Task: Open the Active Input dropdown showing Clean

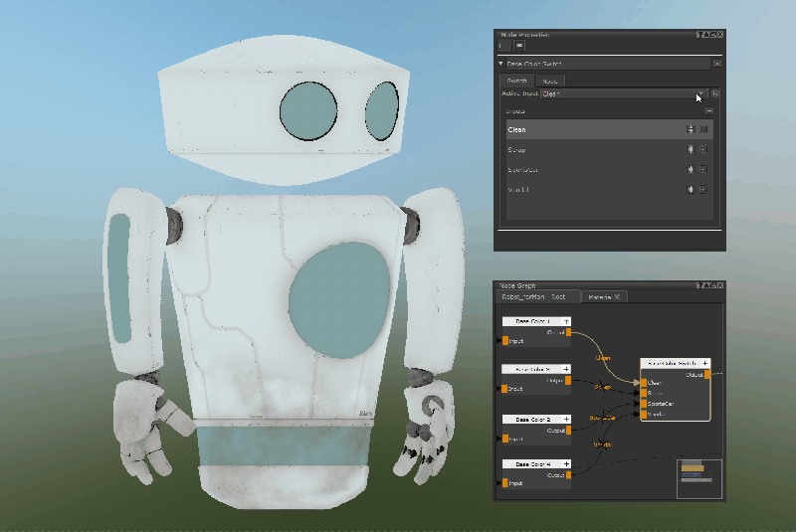Action: click(x=624, y=93)
